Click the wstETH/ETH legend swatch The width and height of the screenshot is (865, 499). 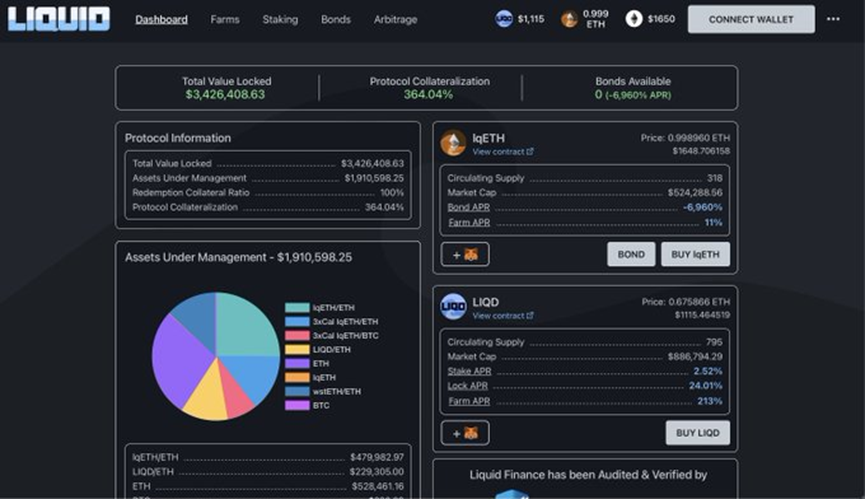pos(297,391)
